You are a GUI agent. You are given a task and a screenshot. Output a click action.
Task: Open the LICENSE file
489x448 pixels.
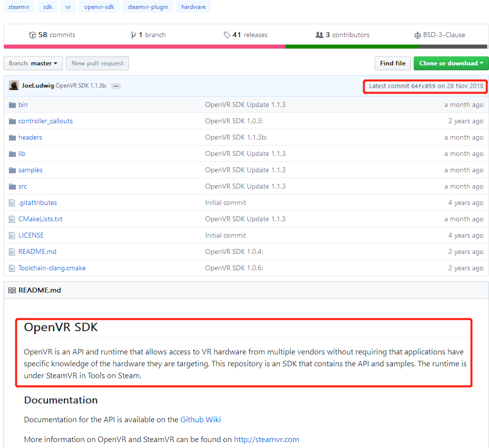(x=31, y=235)
